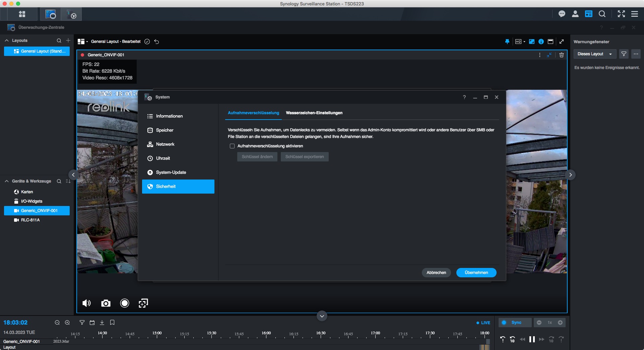Collapse the Layouts section
The image size is (644, 350).
pos(7,41)
